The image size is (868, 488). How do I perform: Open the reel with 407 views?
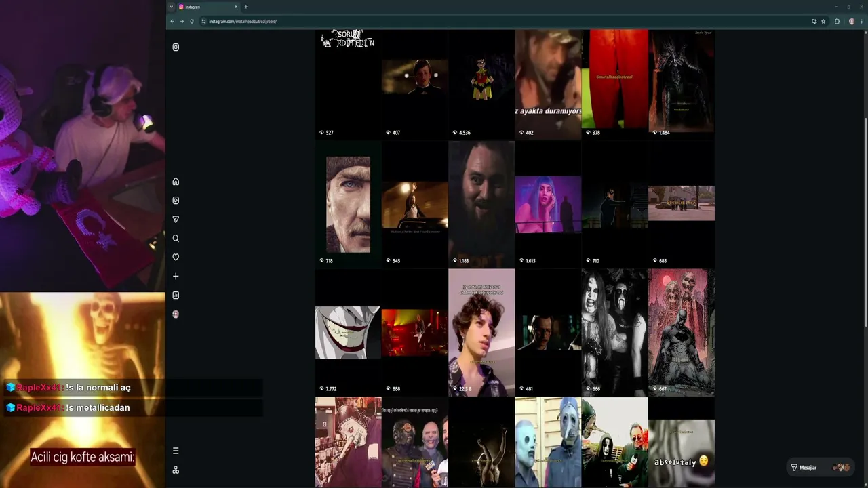415,83
